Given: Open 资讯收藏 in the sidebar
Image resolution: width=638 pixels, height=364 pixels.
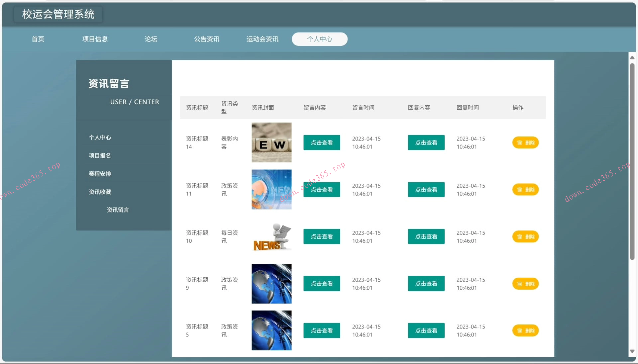Looking at the screenshot, I should [100, 192].
